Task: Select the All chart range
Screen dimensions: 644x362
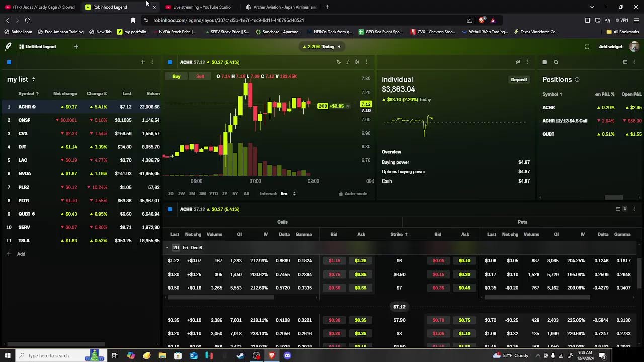Action: coord(246,194)
